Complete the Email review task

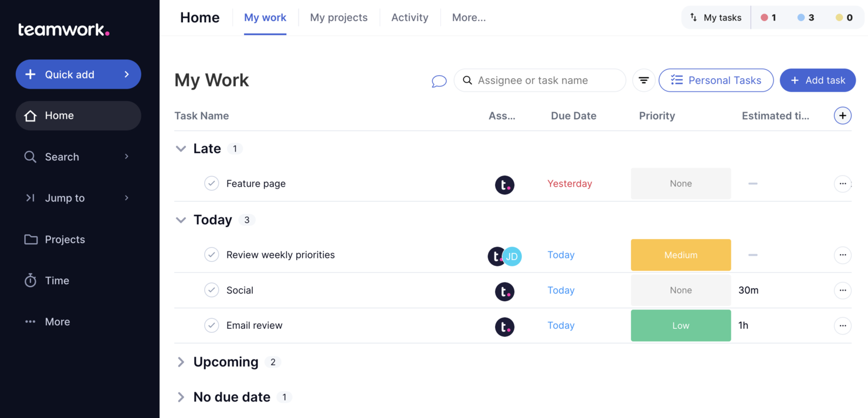(212, 325)
